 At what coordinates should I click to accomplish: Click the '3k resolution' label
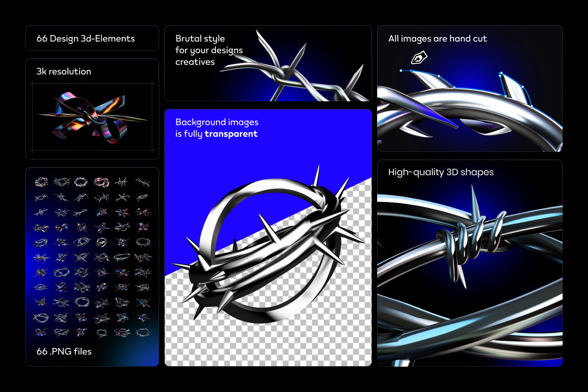(x=64, y=71)
